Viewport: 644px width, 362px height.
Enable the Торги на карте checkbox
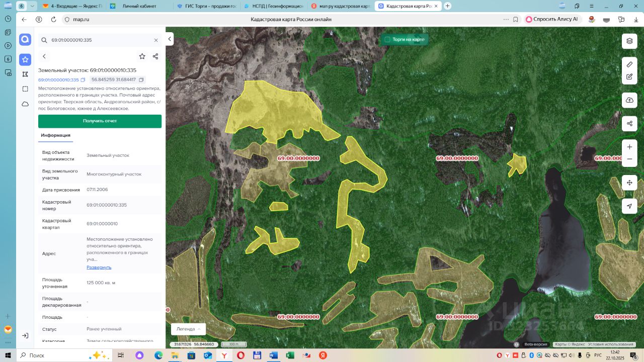coord(387,39)
